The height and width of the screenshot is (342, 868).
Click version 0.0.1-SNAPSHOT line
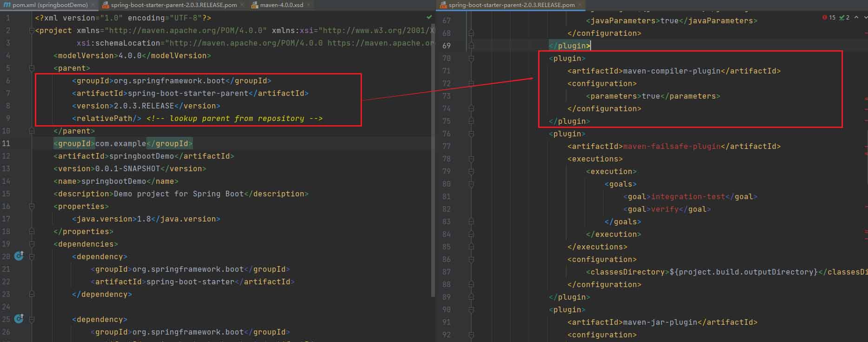tap(130, 168)
